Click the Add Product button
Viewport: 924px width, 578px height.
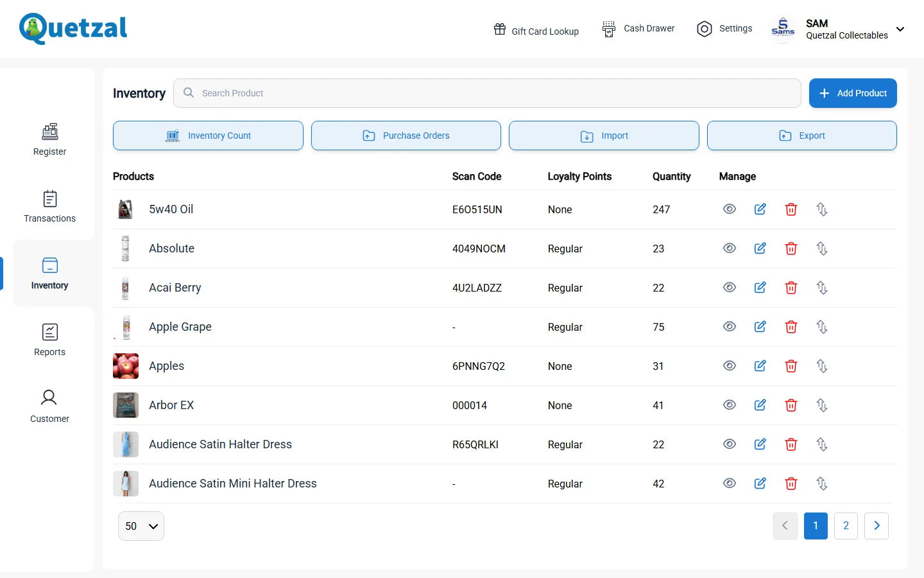pos(853,93)
